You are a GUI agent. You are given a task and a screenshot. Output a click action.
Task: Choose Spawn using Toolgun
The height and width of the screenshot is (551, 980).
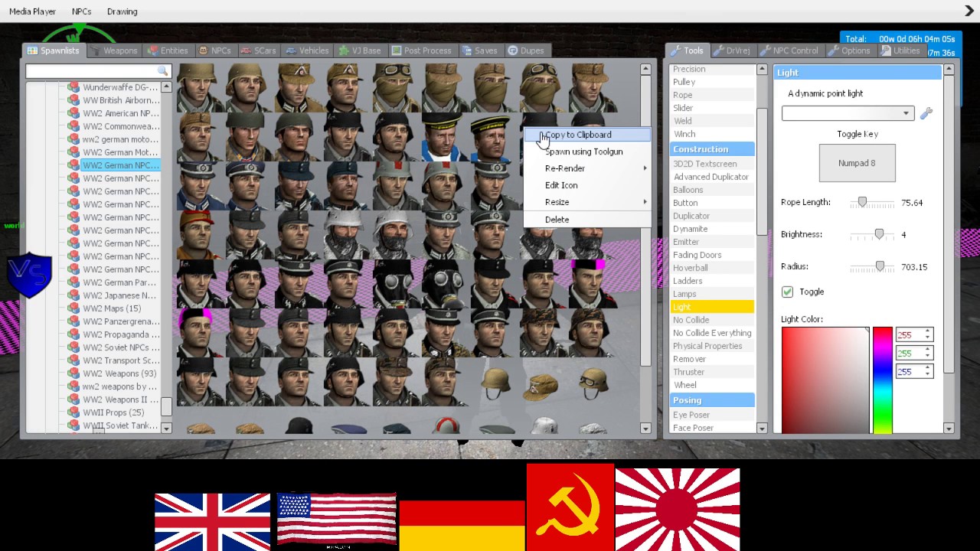pos(587,152)
